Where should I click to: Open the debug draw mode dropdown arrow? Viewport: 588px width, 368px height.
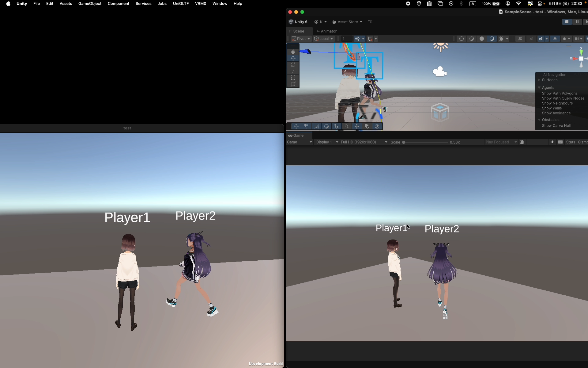[x=507, y=39]
